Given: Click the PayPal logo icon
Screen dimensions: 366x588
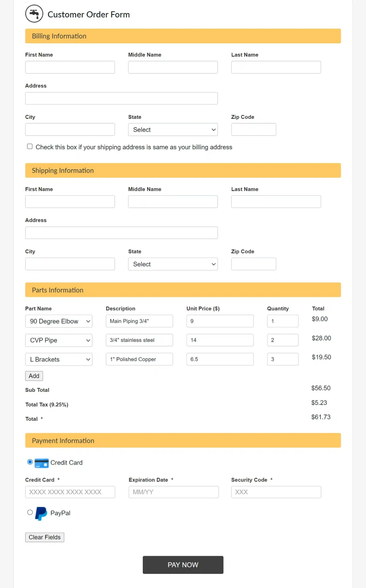Looking at the screenshot, I should (x=41, y=513).
